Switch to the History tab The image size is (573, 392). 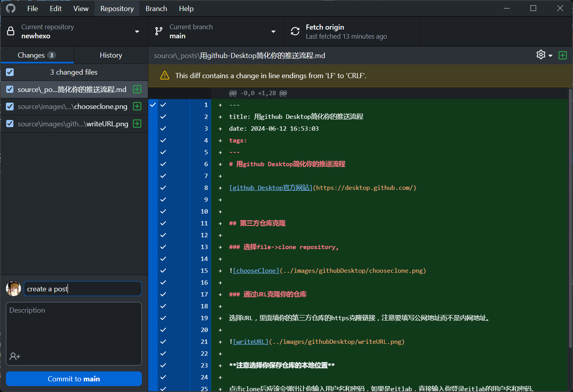111,55
